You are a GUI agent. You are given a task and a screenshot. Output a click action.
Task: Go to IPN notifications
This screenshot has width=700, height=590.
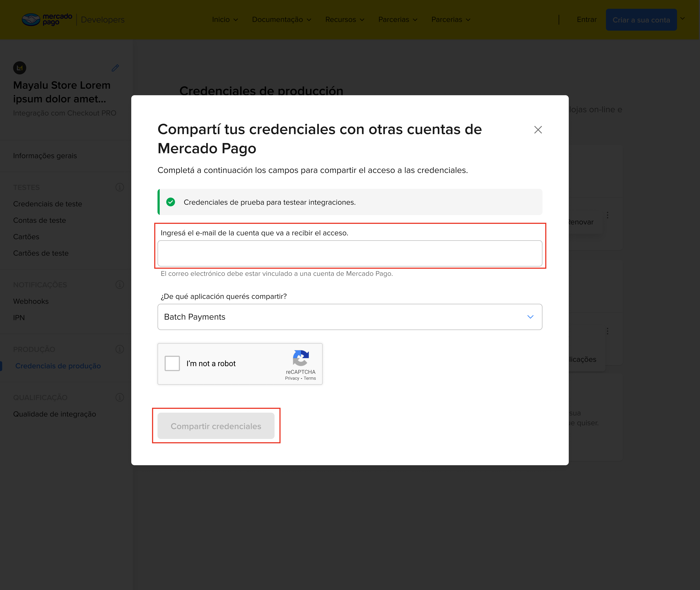click(19, 318)
